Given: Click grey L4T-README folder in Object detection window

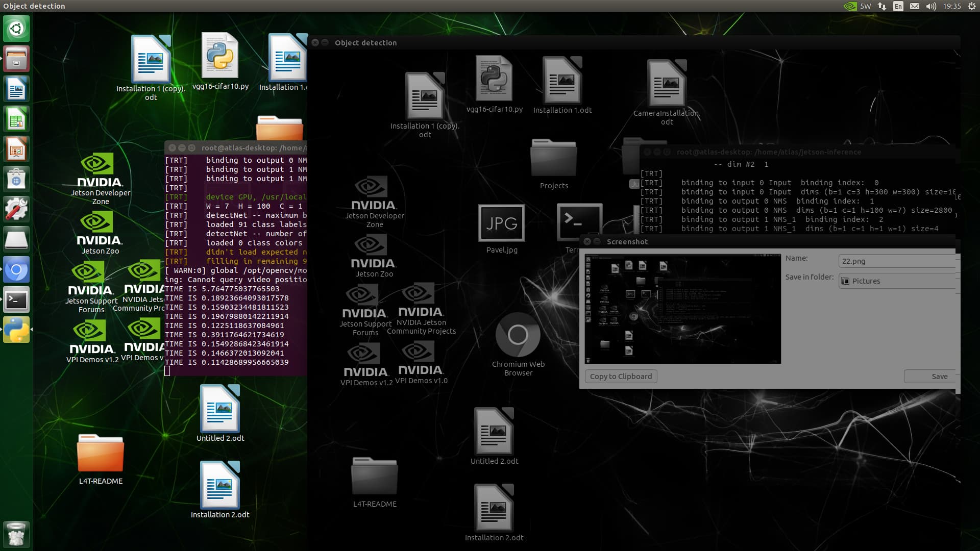Looking at the screenshot, I should (x=375, y=482).
